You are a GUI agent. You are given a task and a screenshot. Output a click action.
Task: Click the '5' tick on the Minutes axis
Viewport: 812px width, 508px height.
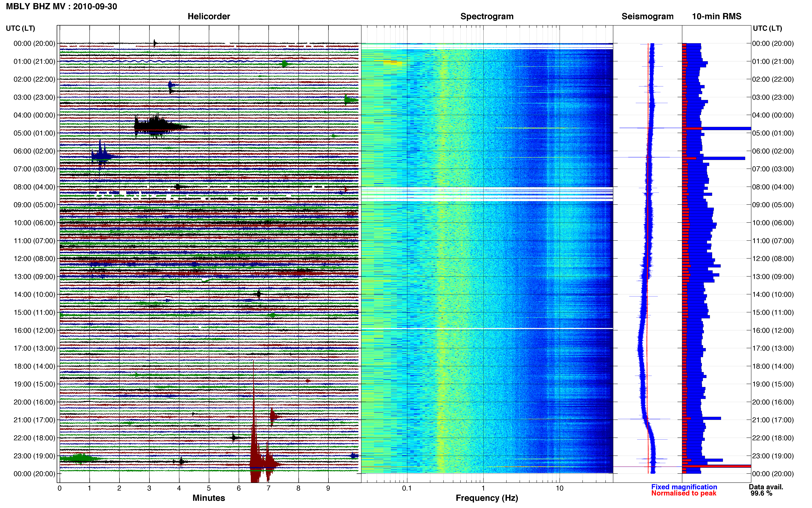(x=209, y=488)
